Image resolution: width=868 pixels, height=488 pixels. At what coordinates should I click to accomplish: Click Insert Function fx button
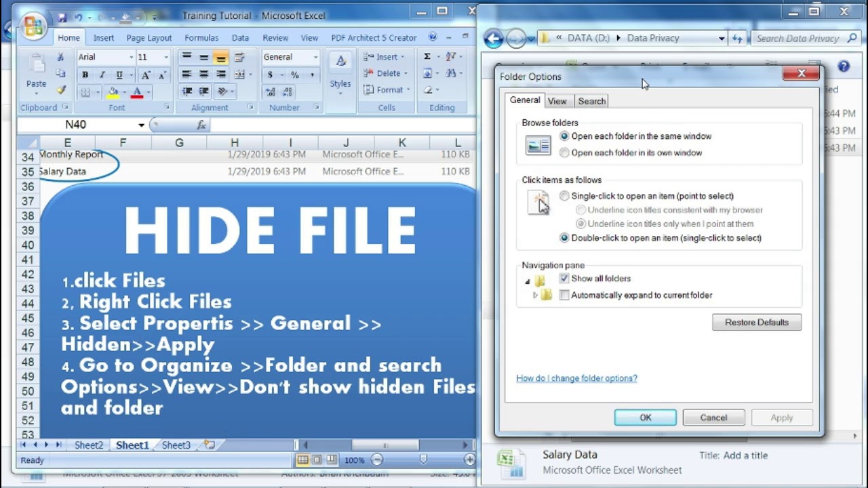(x=201, y=125)
